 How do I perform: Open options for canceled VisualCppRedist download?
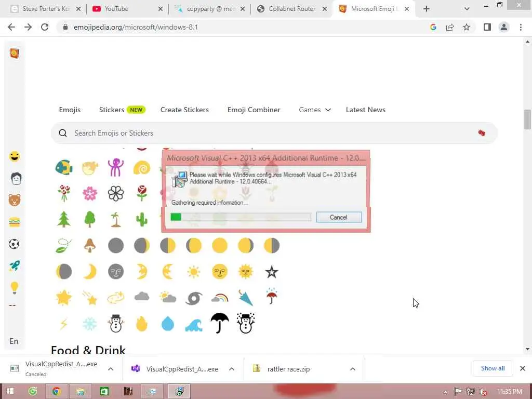pos(111,369)
